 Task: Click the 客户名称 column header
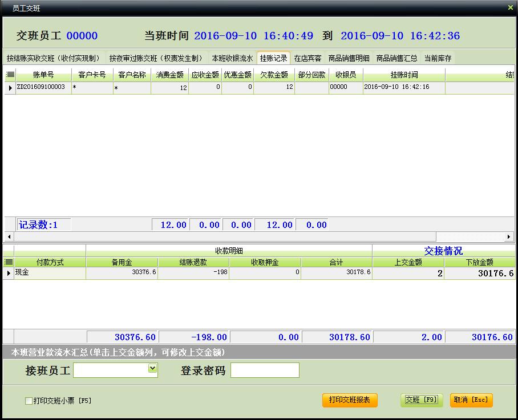tap(132, 75)
